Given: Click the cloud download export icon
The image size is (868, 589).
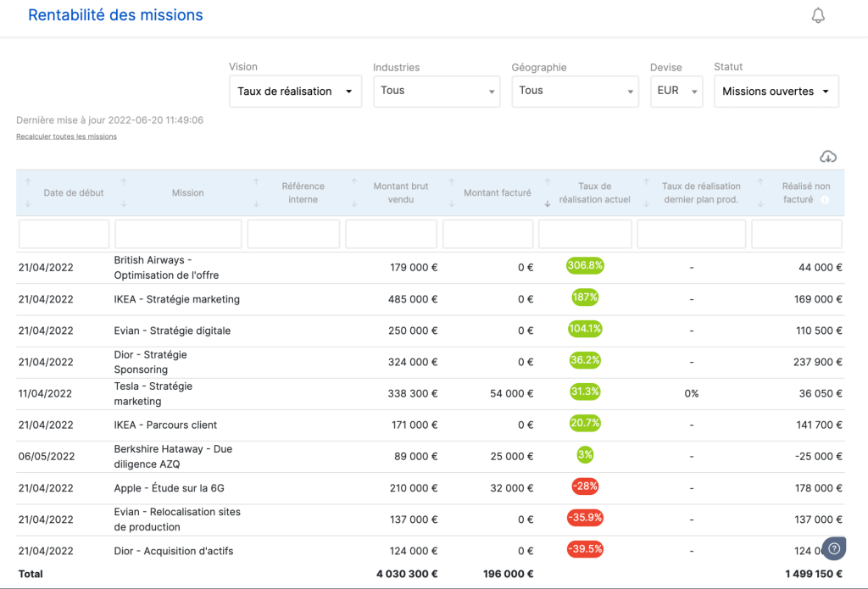Looking at the screenshot, I should click(x=827, y=157).
